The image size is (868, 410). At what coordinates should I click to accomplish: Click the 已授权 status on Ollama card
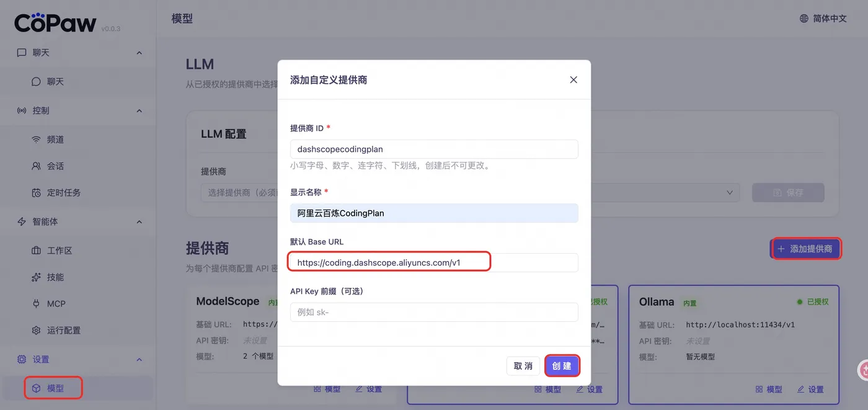[x=812, y=302]
